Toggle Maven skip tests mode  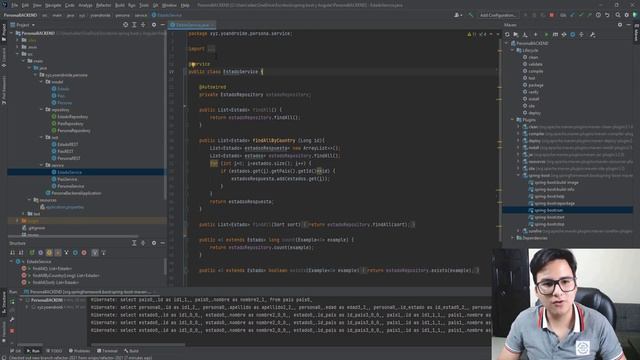pos(573,35)
